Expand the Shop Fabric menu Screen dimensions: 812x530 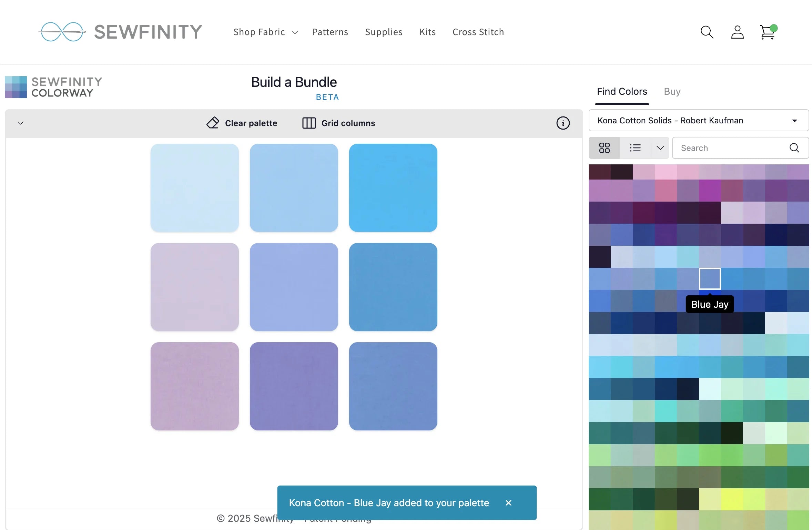265,32
